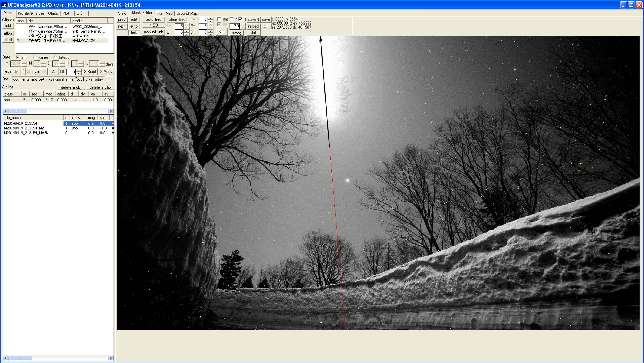The height and width of the screenshot is (363, 644).
Task: Click the 'read dir' button
Action: point(11,72)
